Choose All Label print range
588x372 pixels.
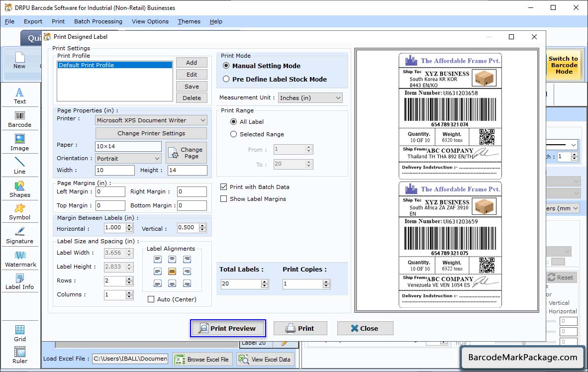tap(247, 121)
